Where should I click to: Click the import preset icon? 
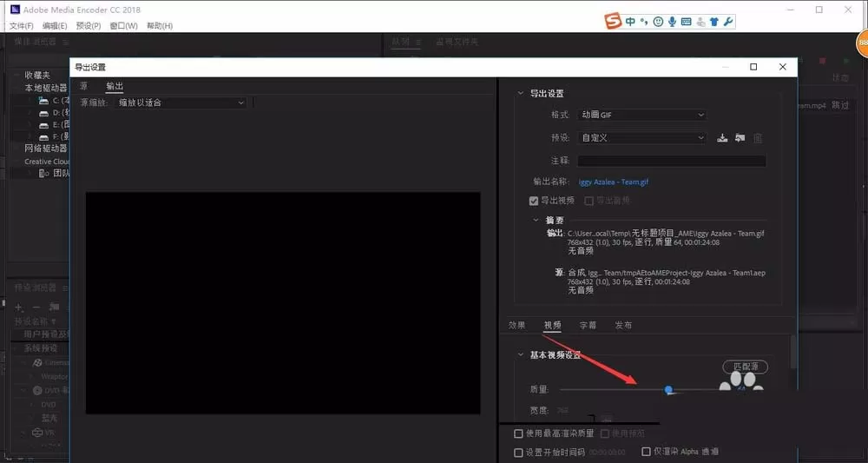(740, 138)
